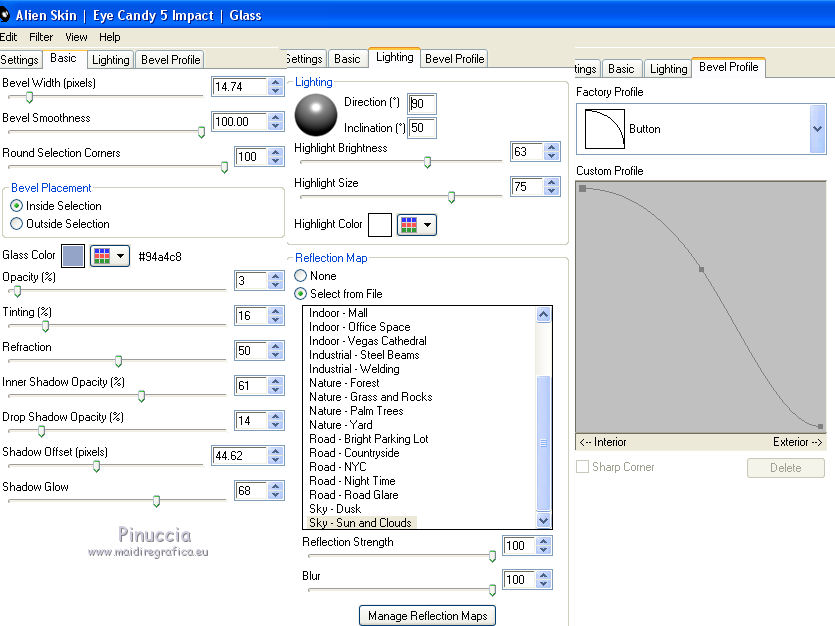The image size is (835, 626).
Task: Click the Alien Skin title bar logo icon
Action: [x=5, y=14]
